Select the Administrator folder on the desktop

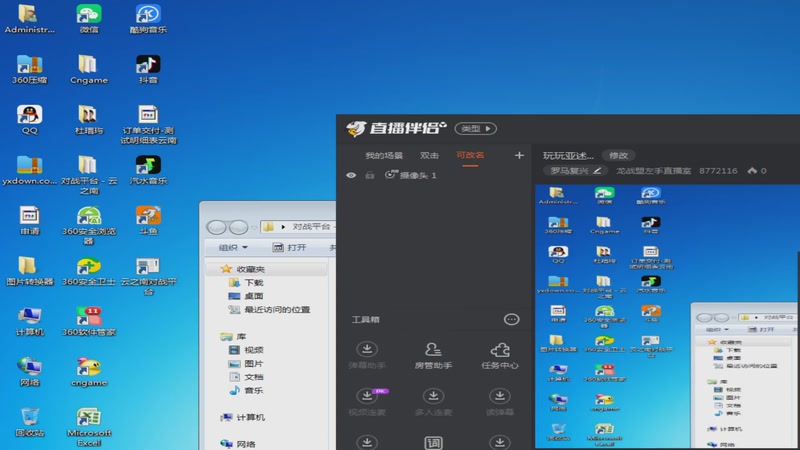[x=29, y=19]
